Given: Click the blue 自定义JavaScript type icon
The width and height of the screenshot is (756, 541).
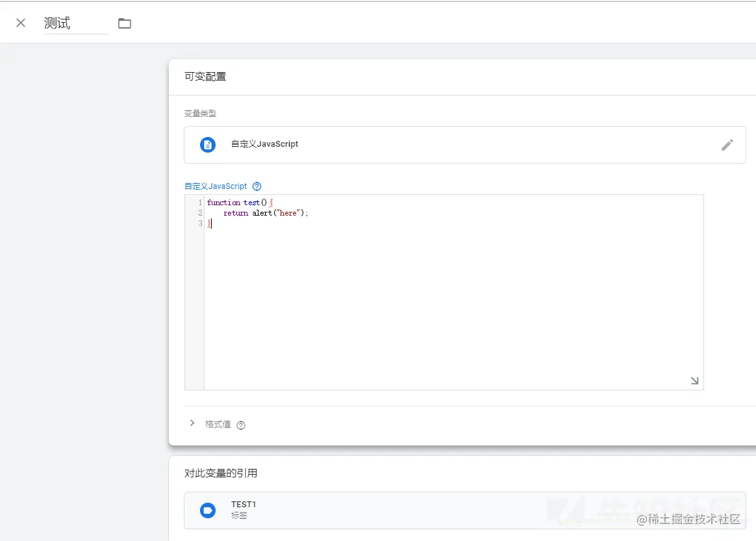Looking at the screenshot, I should point(208,145).
